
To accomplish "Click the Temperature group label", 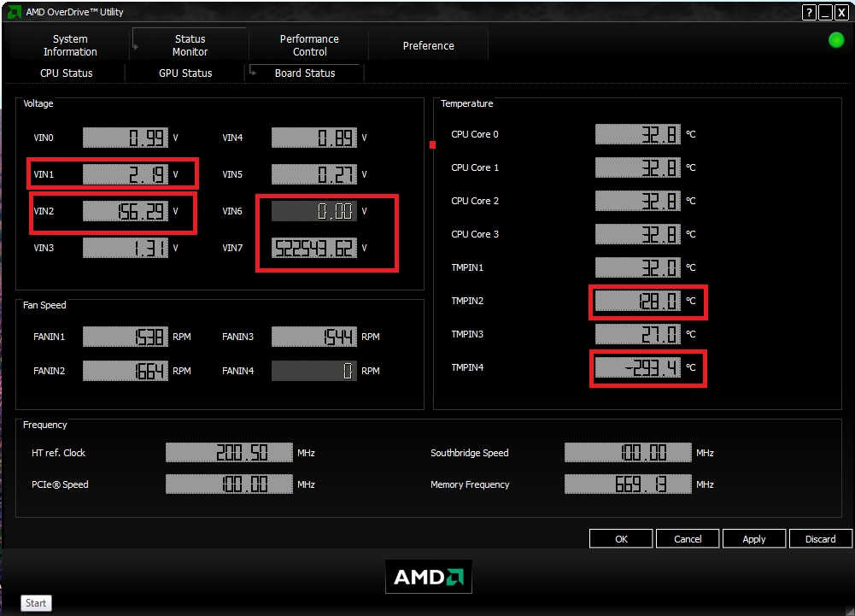I will [466, 103].
